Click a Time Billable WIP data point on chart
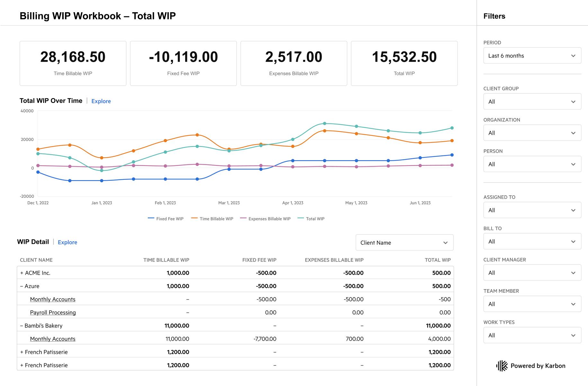The image size is (588, 386). coord(197,135)
